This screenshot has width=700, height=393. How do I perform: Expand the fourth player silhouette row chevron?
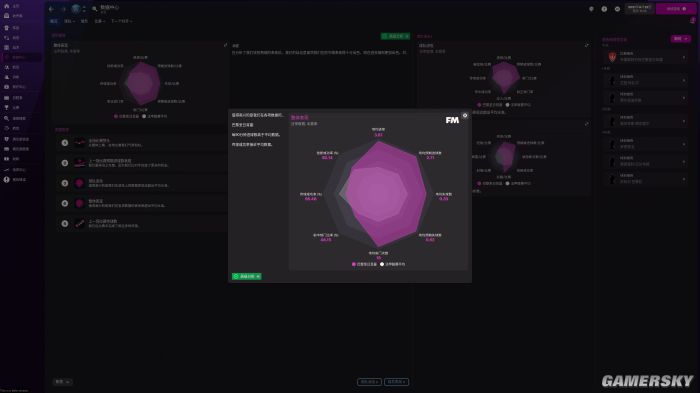pyautogui.click(x=683, y=144)
